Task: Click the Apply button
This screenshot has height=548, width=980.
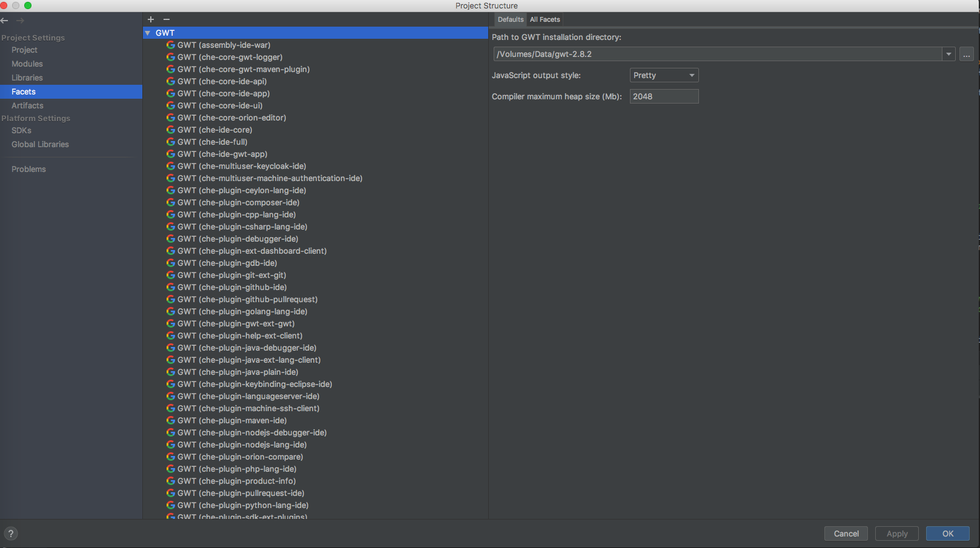Action: pyautogui.click(x=897, y=533)
